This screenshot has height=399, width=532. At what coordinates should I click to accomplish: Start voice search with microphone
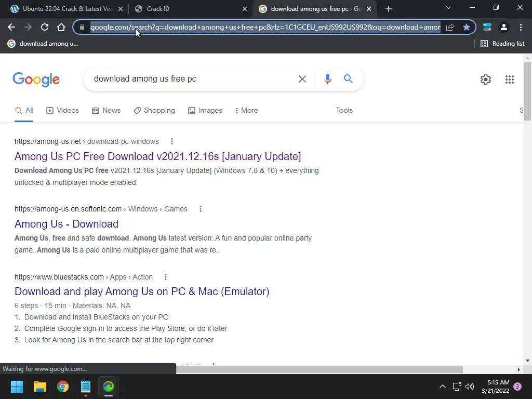(x=327, y=79)
